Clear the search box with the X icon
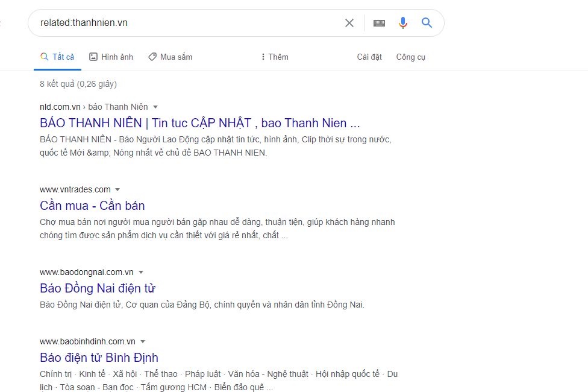The width and height of the screenshot is (588, 392). [349, 23]
